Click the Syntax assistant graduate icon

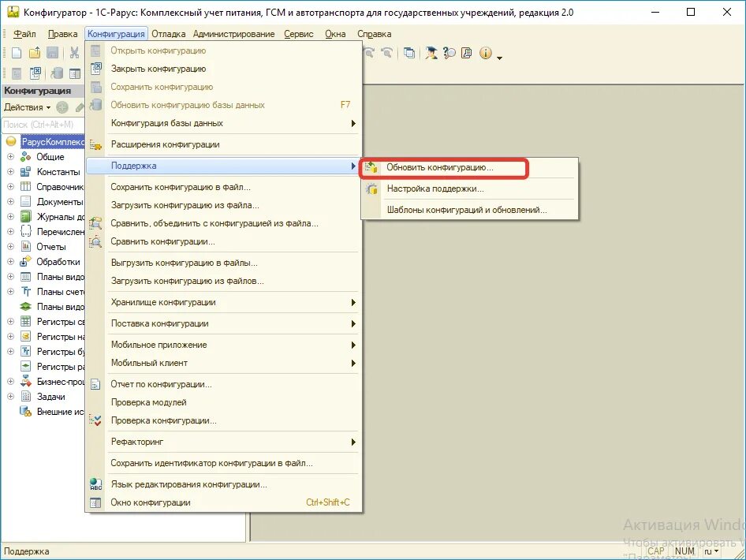pyautogui.click(x=431, y=53)
